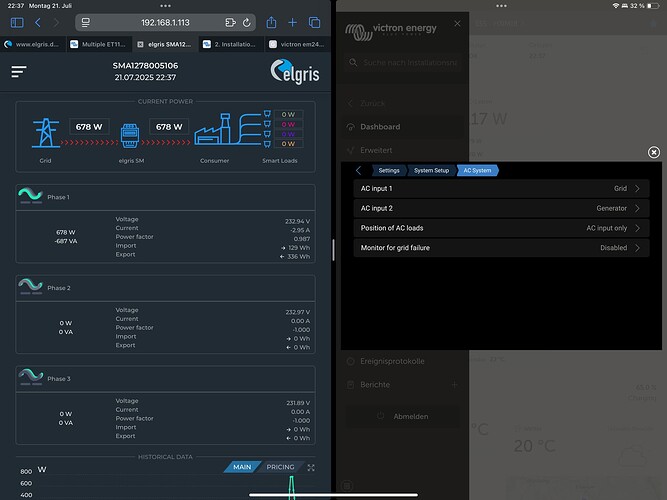667x500 pixels.
Task: Select the PRICING chart tab
Action: point(280,467)
